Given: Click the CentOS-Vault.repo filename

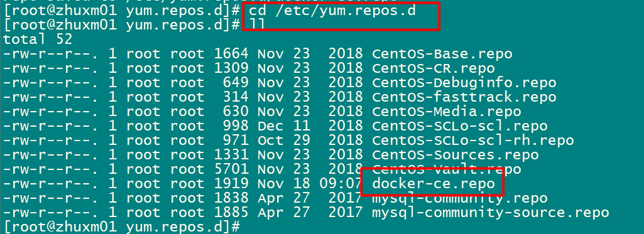Looking at the screenshot, I should pos(447,169).
